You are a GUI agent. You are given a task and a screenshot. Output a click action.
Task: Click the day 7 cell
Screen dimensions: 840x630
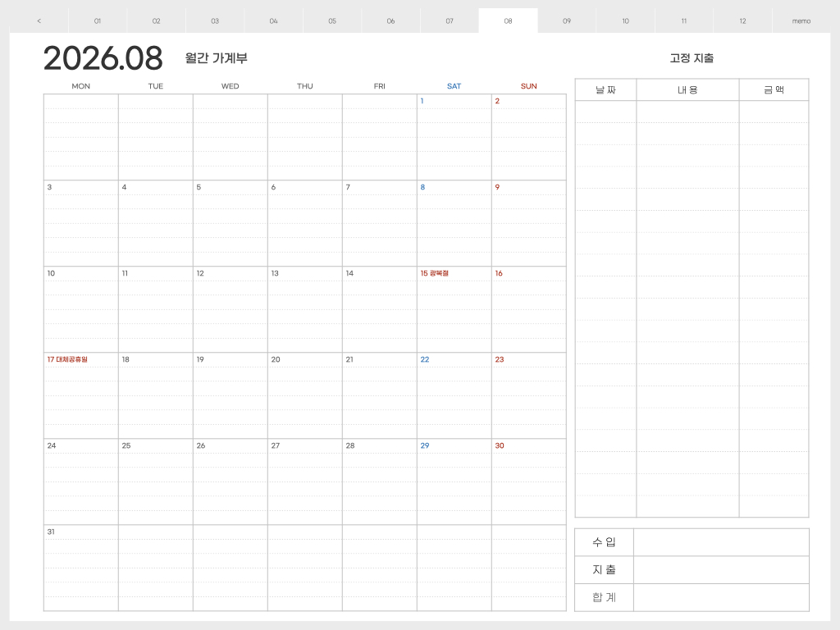[380, 223]
